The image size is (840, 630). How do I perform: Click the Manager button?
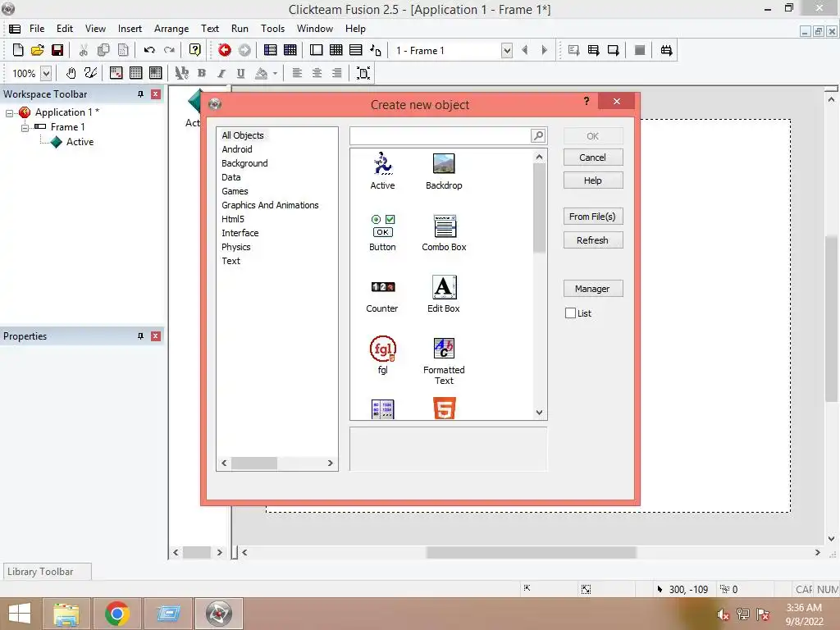click(592, 288)
